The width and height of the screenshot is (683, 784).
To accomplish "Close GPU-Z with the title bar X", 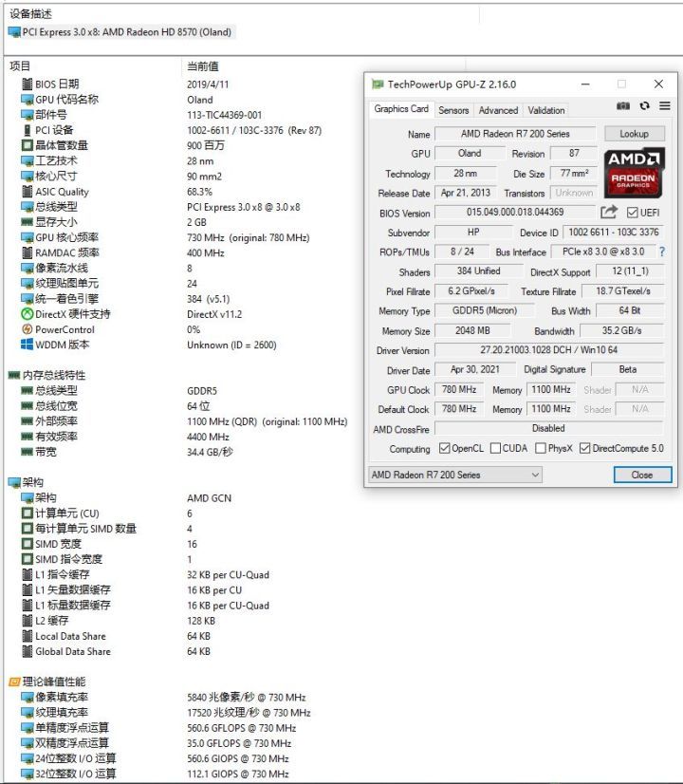I will click(x=658, y=84).
